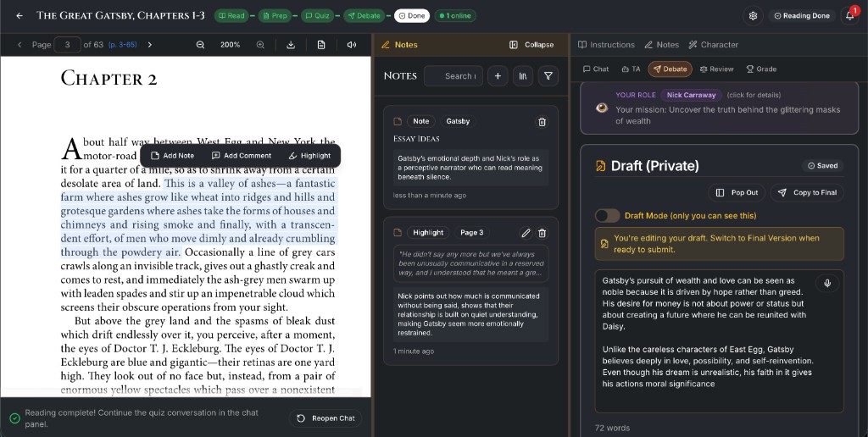The image size is (868, 437).
Task: Download the document with the download icon
Action: [x=291, y=45]
